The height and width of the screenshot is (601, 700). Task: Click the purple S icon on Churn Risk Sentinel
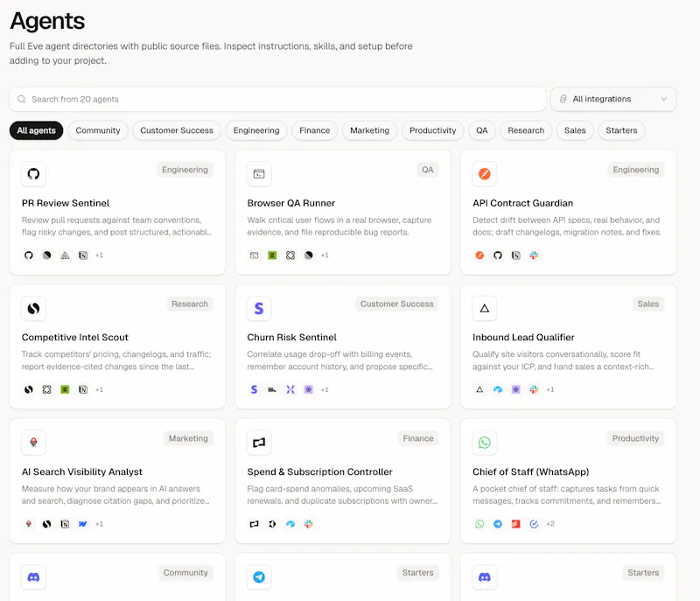pos(259,308)
